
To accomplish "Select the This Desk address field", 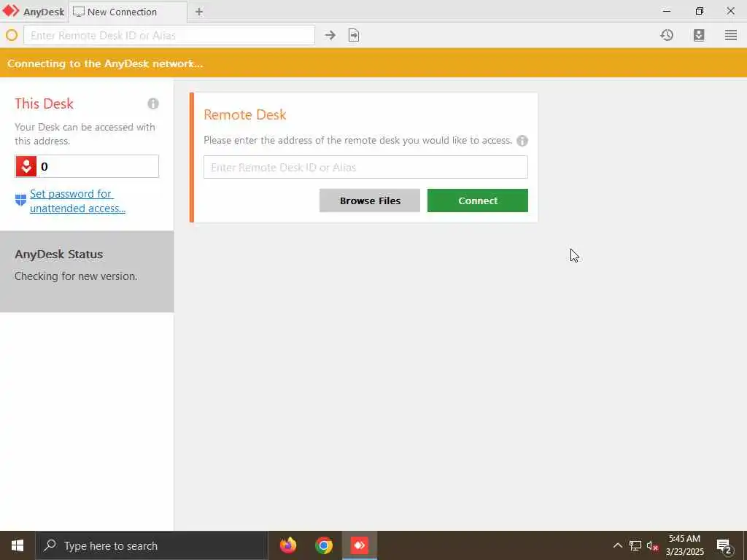I will (87, 166).
